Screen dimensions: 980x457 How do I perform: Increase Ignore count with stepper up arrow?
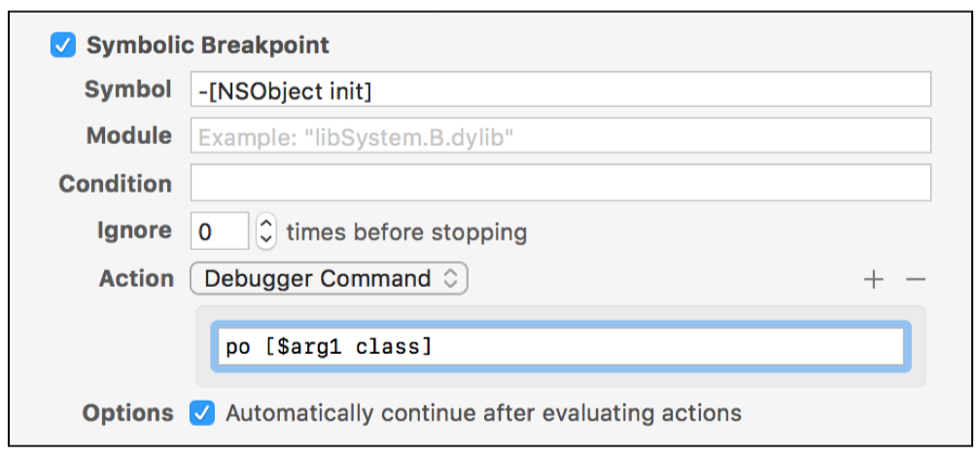(x=266, y=224)
